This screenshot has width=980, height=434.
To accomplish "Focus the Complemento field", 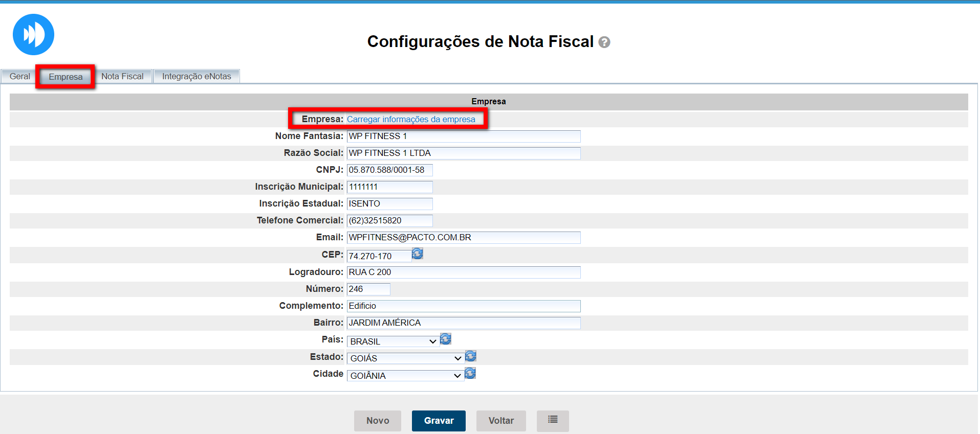I will pyautogui.click(x=464, y=306).
